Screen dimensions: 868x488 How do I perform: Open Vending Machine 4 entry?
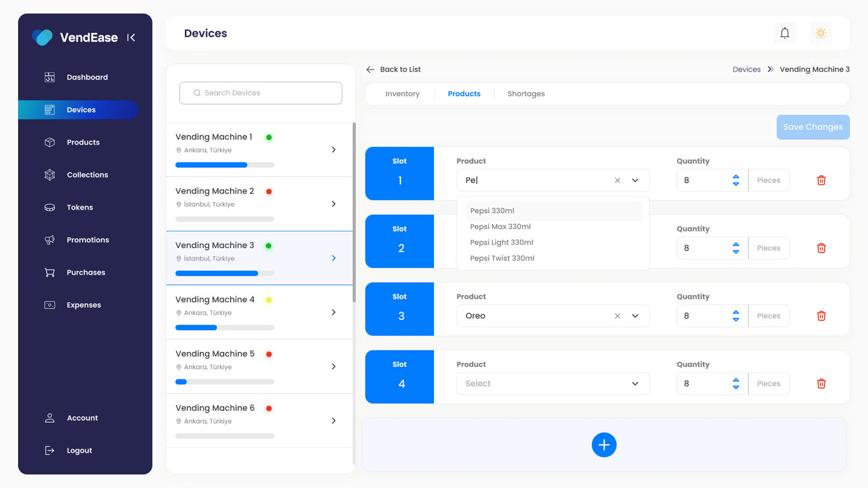[x=260, y=312]
